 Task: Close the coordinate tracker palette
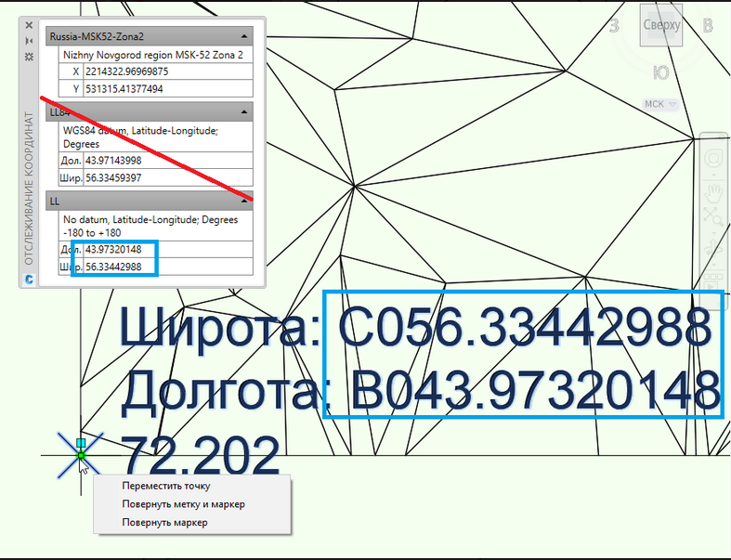[x=29, y=26]
